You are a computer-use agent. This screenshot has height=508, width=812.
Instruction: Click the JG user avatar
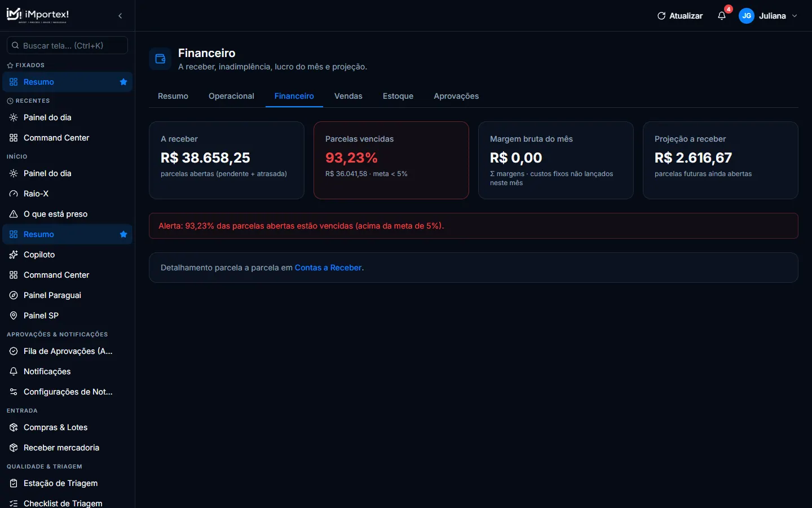point(747,16)
